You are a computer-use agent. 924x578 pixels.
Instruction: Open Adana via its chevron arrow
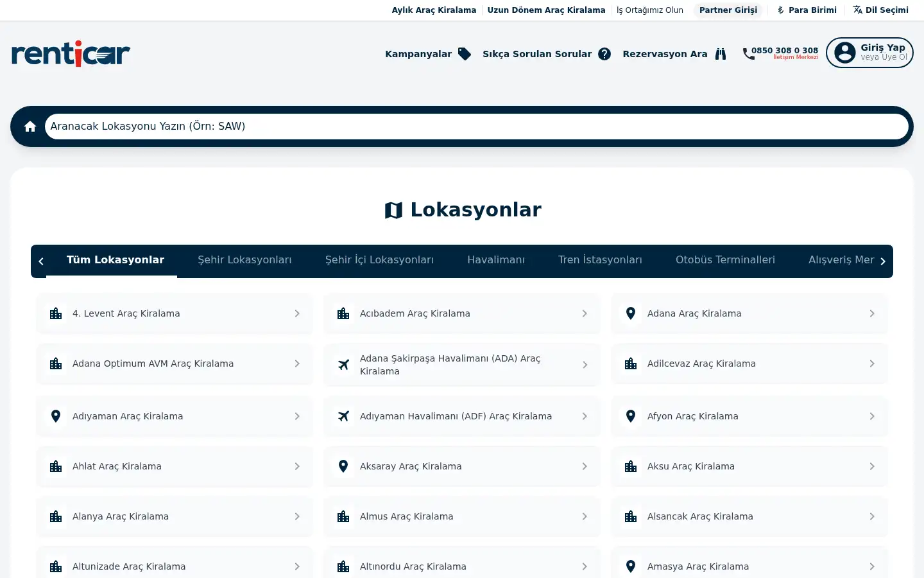pos(872,313)
